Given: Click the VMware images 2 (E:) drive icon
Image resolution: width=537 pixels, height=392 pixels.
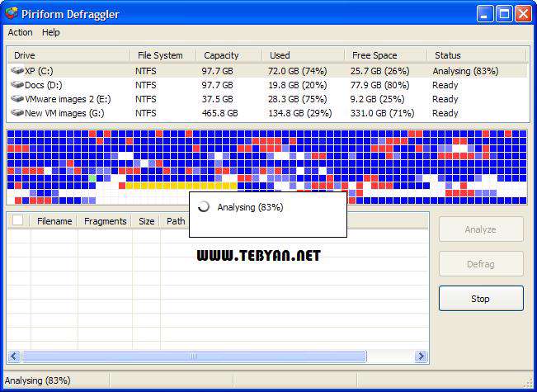Looking at the screenshot, I should click(x=16, y=99).
